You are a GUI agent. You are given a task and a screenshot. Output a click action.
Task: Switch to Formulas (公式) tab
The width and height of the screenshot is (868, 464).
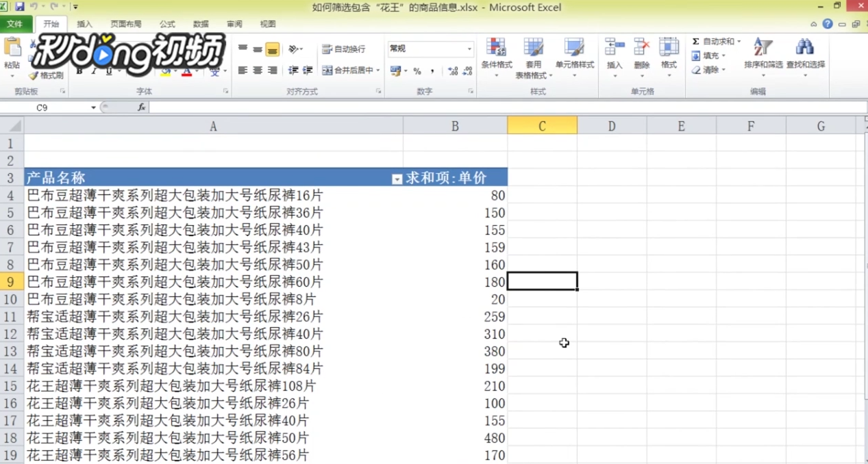(x=167, y=24)
